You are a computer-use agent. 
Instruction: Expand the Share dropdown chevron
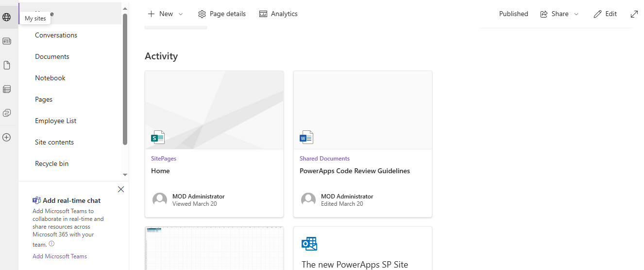[x=576, y=14]
